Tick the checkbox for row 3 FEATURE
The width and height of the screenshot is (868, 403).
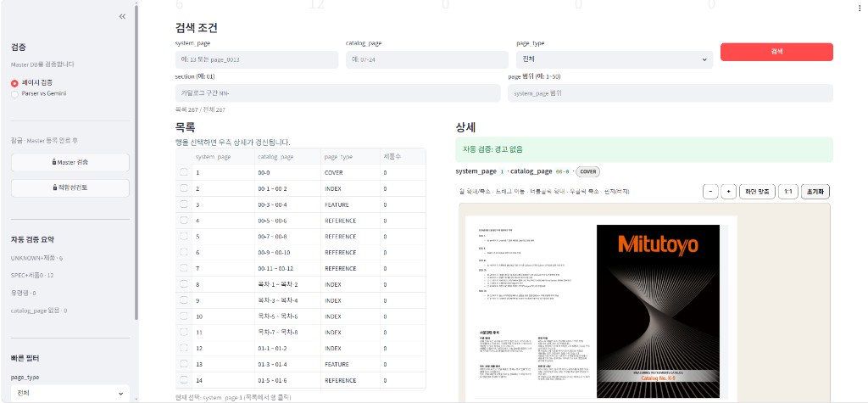point(184,204)
